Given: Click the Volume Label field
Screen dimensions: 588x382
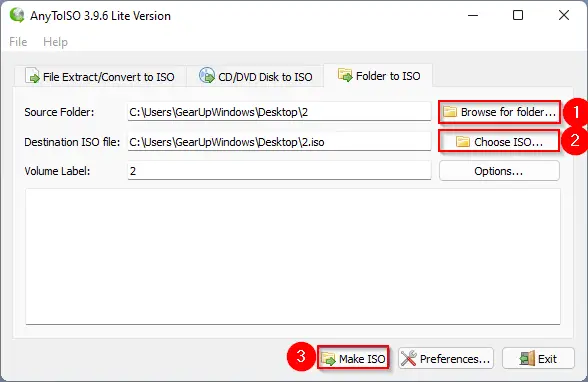Looking at the screenshot, I should [x=279, y=171].
